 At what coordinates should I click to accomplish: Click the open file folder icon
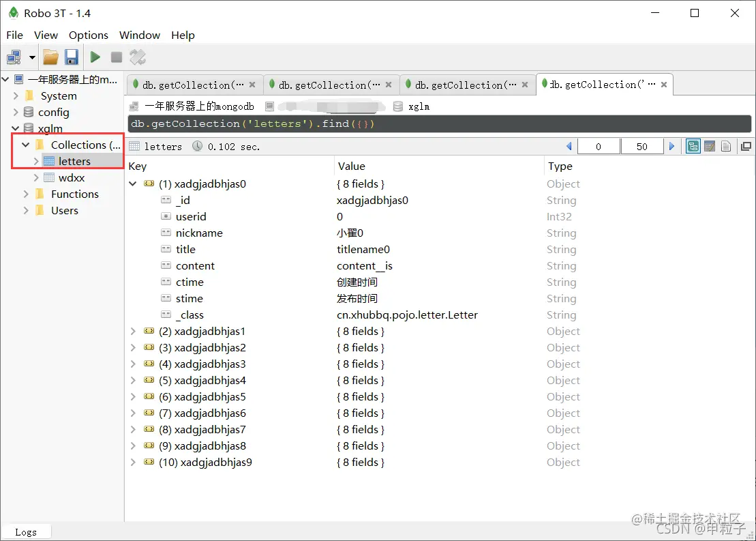click(50, 57)
